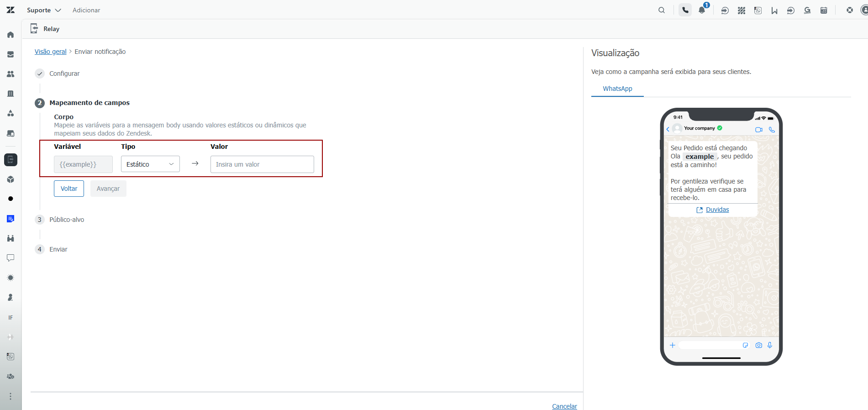
Task: Open the Organizations building icon
Action: pyautogui.click(x=11, y=94)
